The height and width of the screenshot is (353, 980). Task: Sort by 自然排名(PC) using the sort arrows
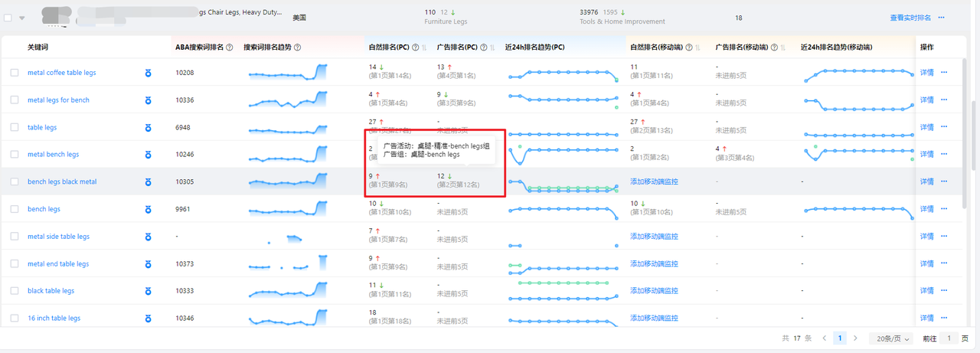[x=423, y=47]
